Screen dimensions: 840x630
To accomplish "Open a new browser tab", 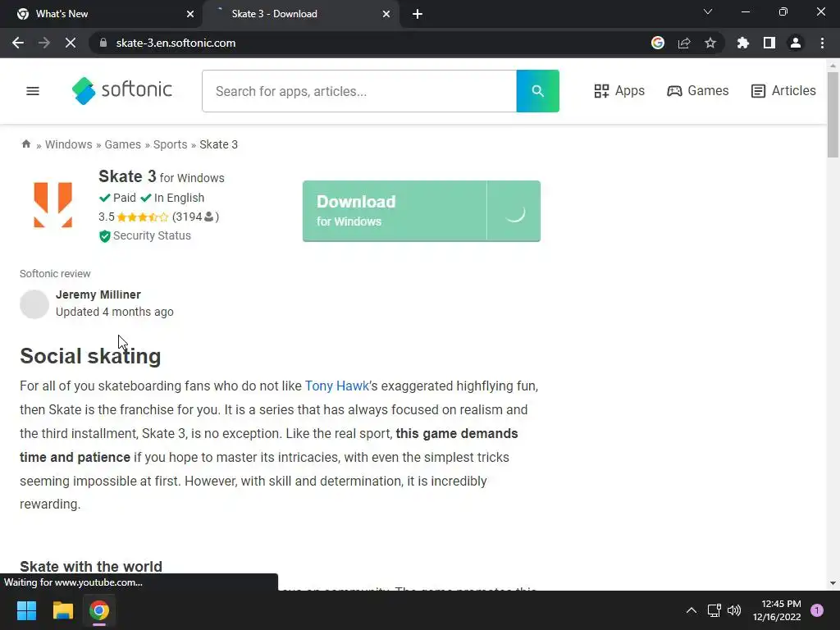I will point(418,14).
